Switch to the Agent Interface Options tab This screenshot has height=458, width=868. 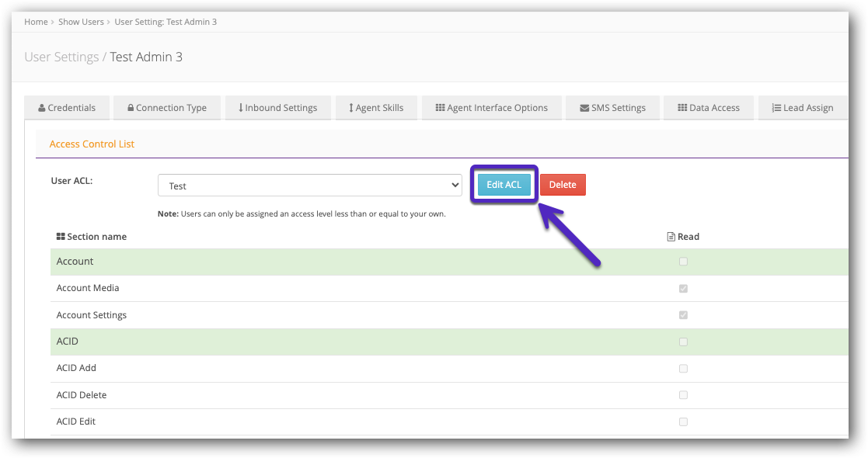[x=491, y=108]
